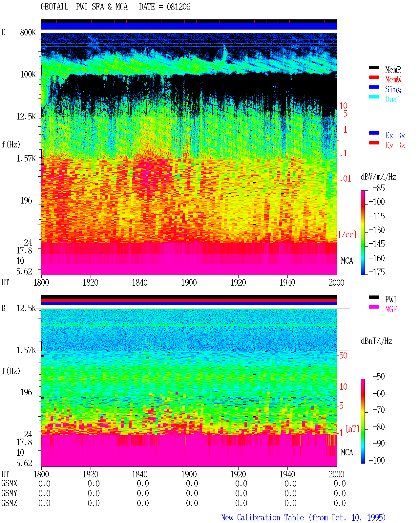
Task: Click the GSMZ row label
Action: pos(9,503)
